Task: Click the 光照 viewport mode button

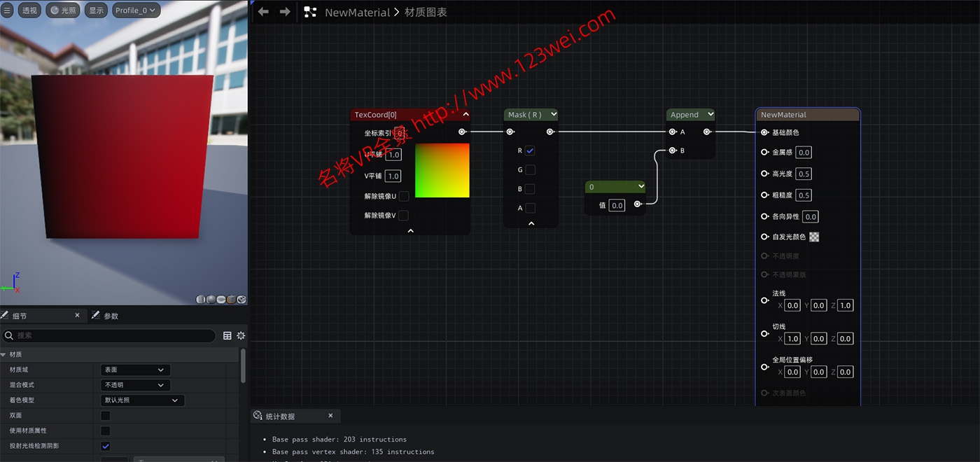Action: [x=63, y=10]
